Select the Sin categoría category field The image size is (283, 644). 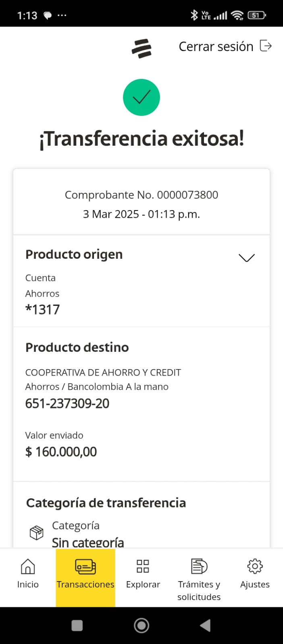click(x=88, y=542)
